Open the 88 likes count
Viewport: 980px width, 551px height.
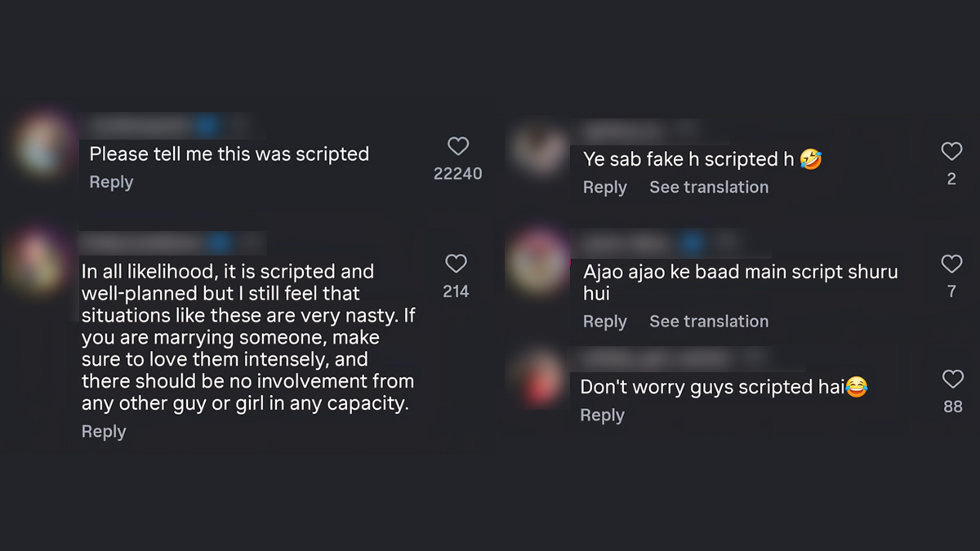[x=952, y=406]
